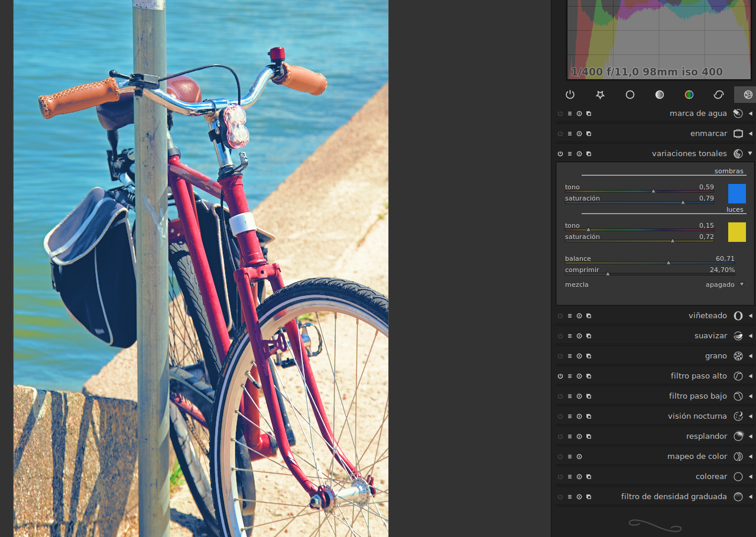The width and height of the screenshot is (756, 537).
Task: Click the balance slider
Action: tap(650, 260)
